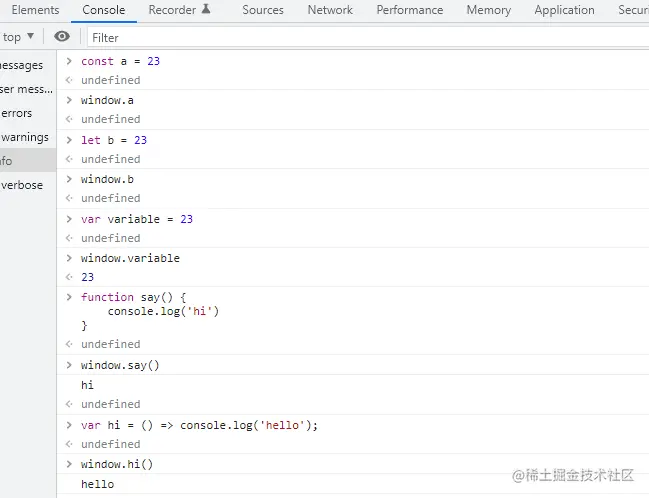Click the 'window.variable' console entry
Screen dimensions: 649x498
pyautogui.click(x=130, y=258)
